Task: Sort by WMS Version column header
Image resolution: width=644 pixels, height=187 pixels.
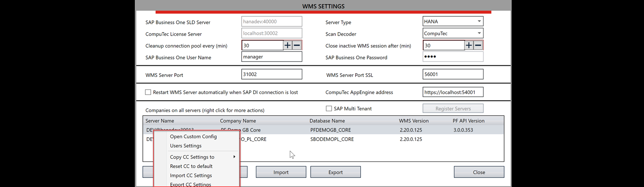Action: 414,120
